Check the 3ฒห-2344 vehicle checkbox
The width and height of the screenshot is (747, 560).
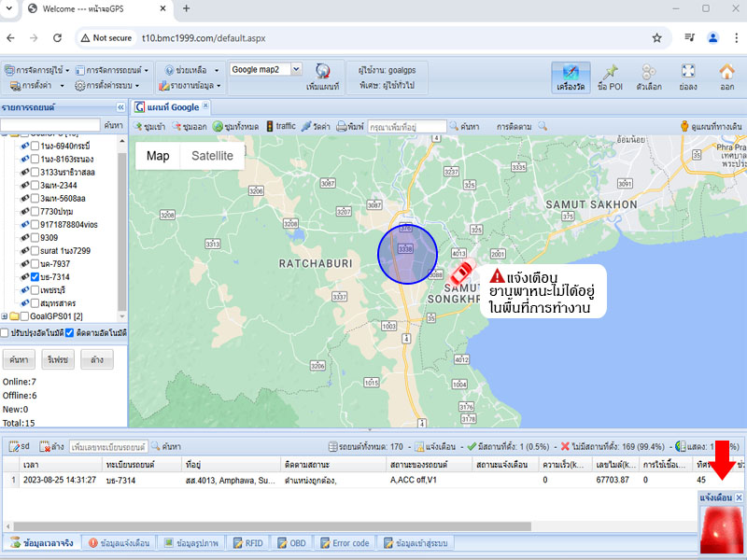pyautogui.click(x=35, y=185)
